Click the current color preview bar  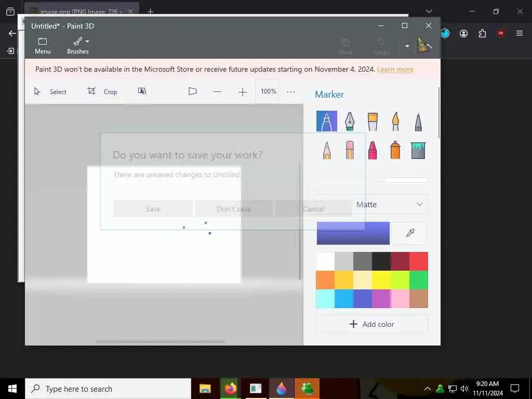click(353, 233)
